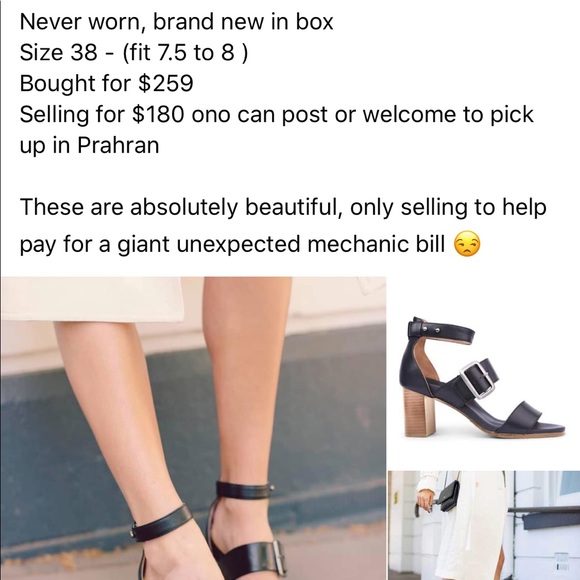Click the right ankle strap in large photo
The image size is (580, 580).
click(245, 489)
